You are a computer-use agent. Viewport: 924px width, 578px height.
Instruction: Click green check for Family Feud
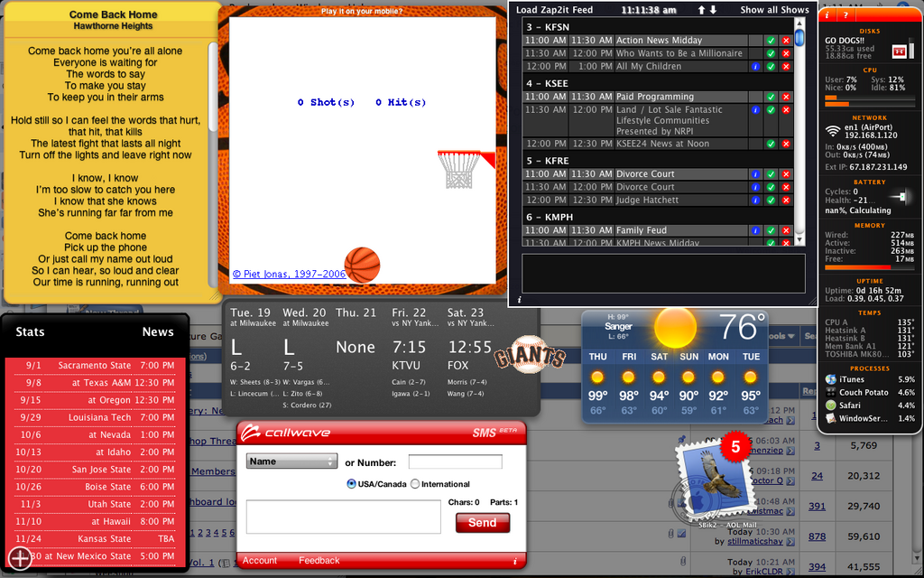coord(771,230)
